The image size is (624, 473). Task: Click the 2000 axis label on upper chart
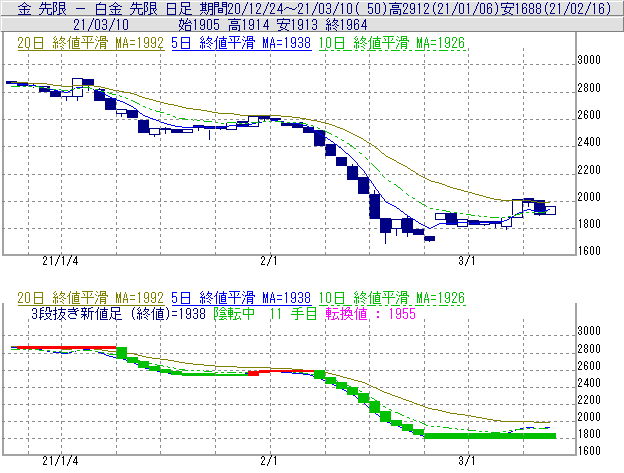pos(589,197)
